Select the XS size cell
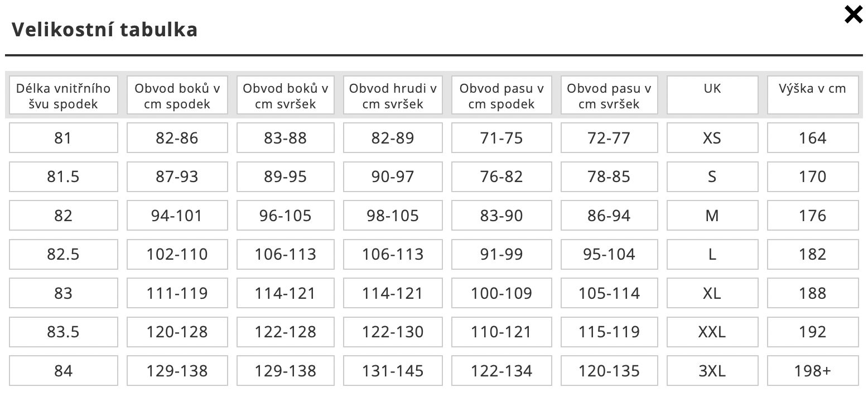This screenshot has width=868, height=401. [712, 138]
